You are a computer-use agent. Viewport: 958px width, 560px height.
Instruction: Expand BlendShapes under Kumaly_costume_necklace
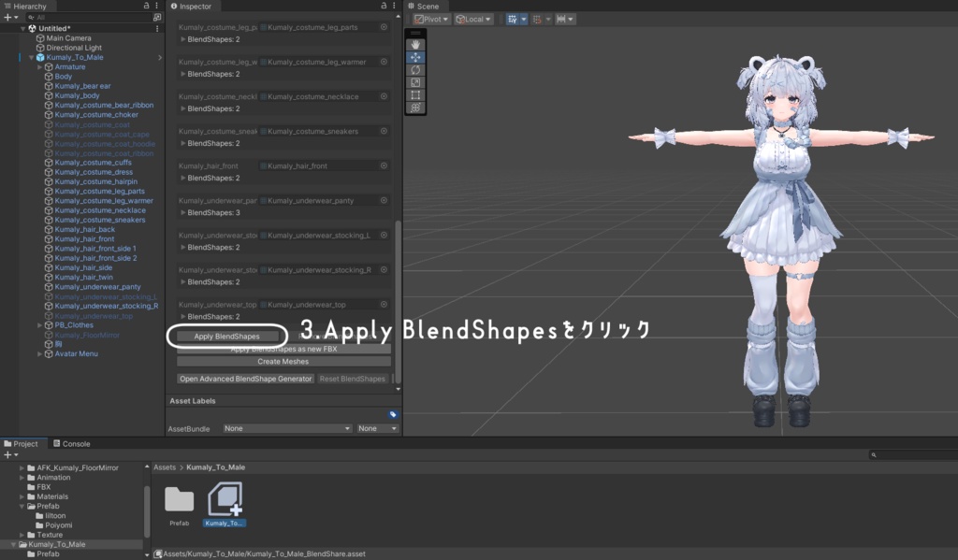point(183,108)
